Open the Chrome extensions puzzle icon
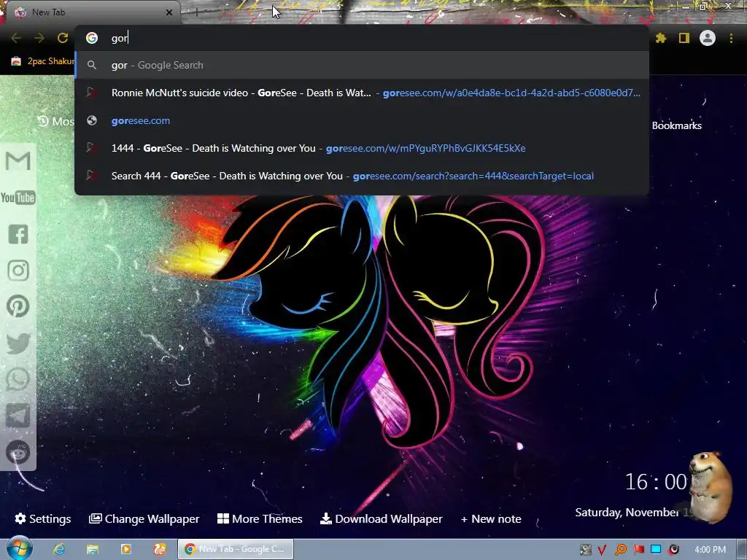Screen dimensions: 747x560 point(661,38)
